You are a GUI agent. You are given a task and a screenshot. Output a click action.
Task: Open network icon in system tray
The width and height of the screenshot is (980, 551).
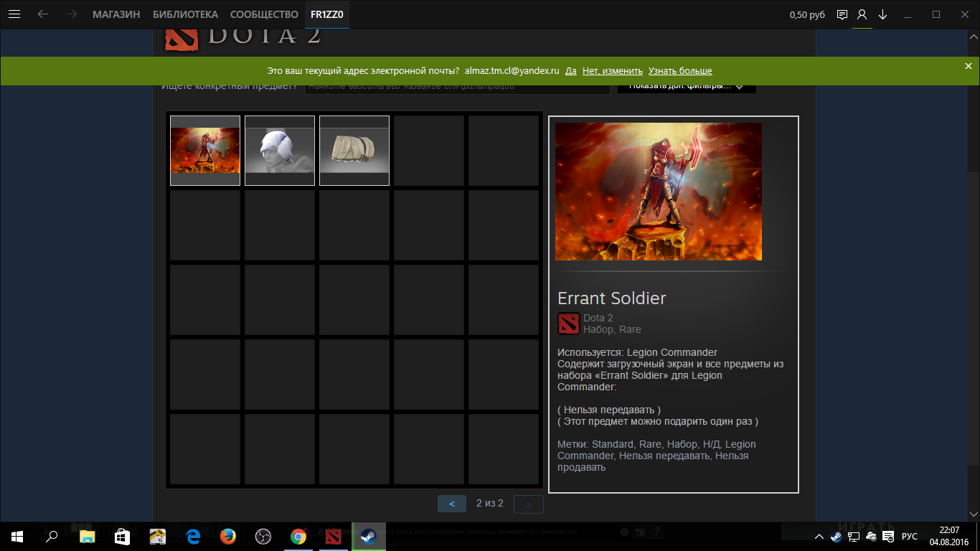click(x=854, y=537)
